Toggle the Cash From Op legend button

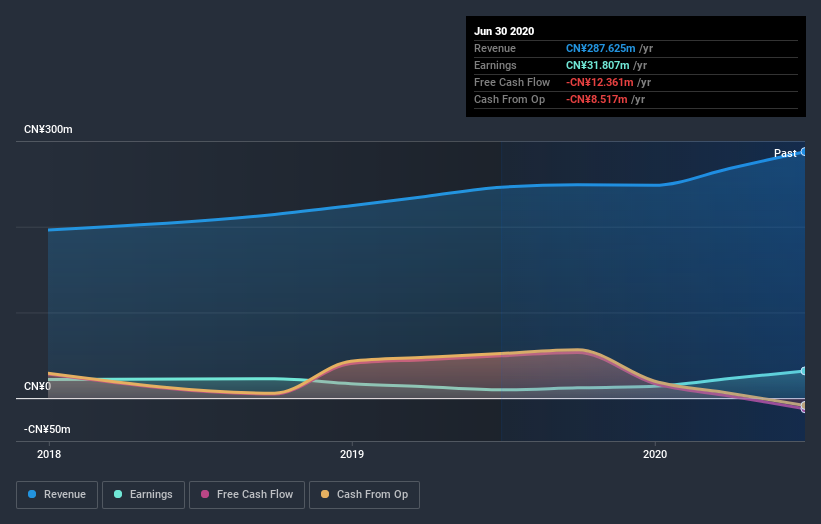tap(364, 495)
